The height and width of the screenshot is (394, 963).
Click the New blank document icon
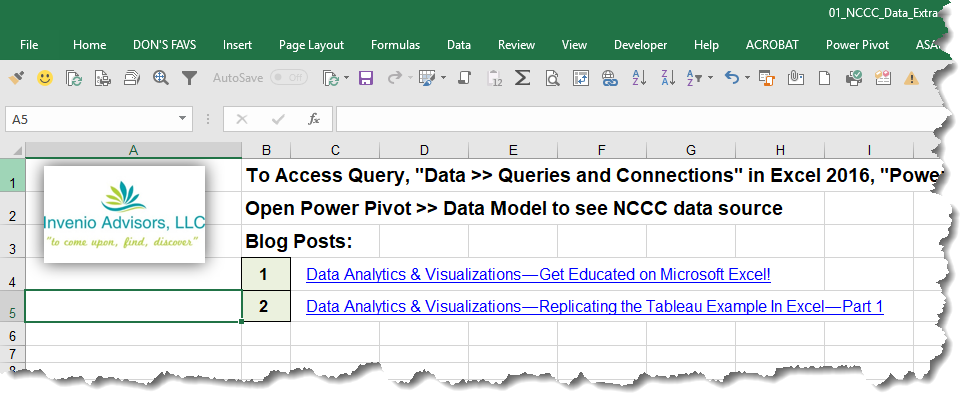click(x=824, y=78)
